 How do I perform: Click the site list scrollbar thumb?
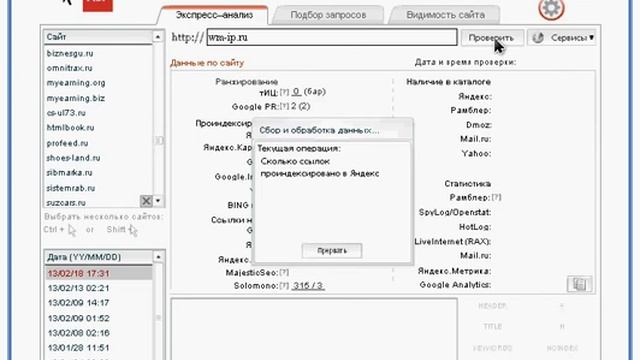(158, 140)
